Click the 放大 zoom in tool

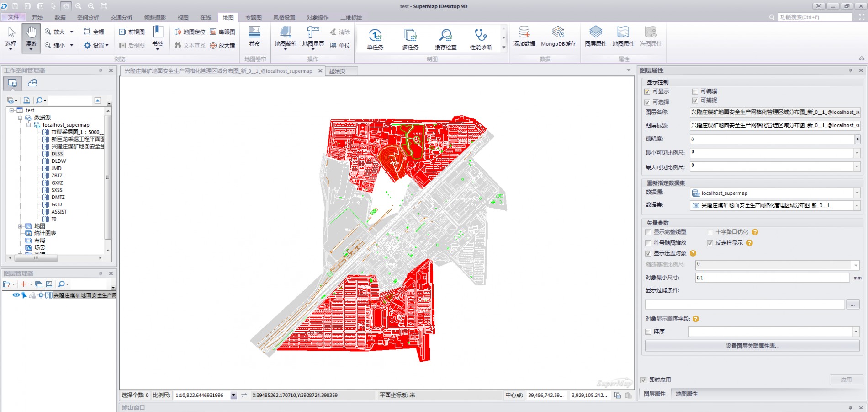55,32
